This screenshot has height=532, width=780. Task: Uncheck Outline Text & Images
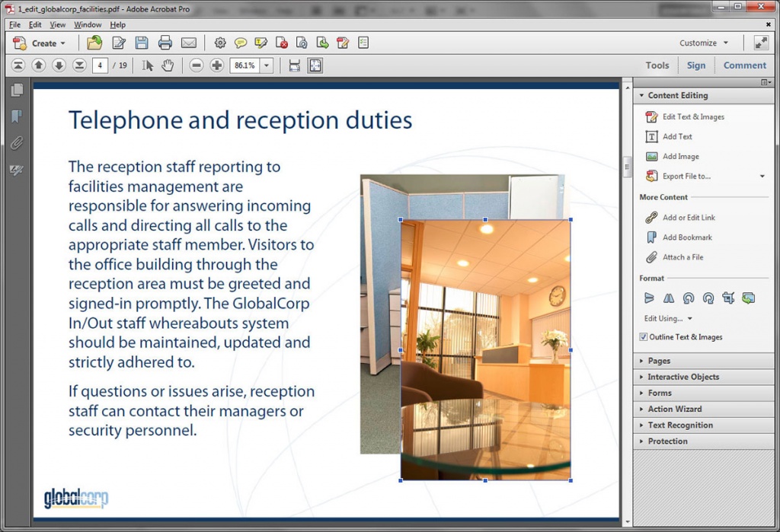[x=644, y=337]
